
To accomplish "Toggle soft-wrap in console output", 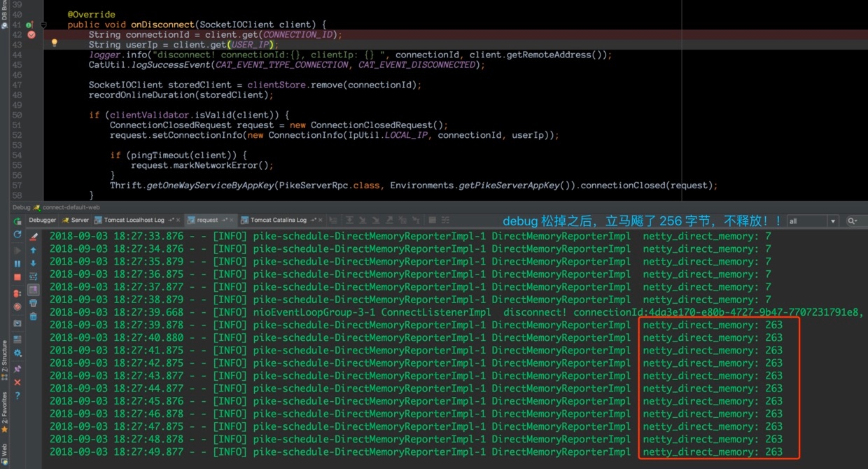I will pos(33,276).
